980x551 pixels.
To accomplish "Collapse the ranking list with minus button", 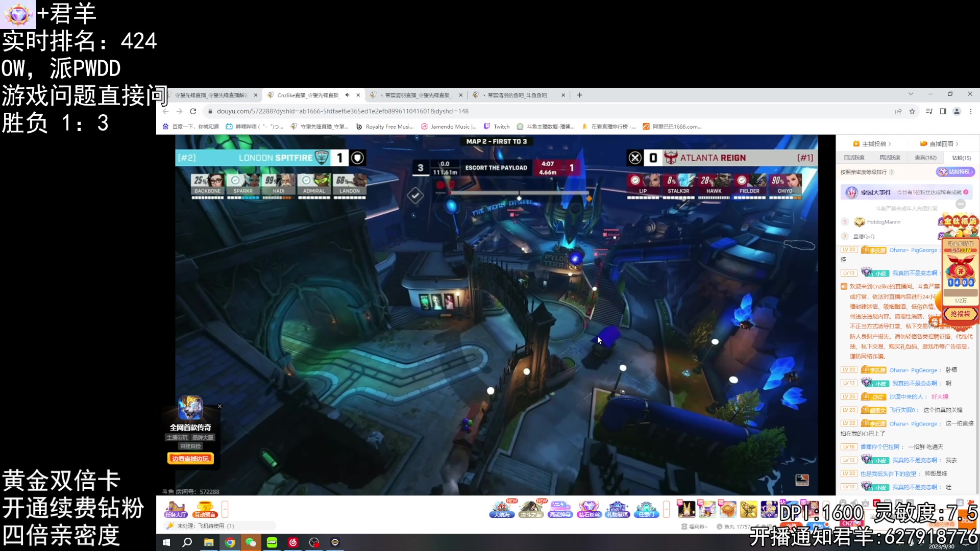I will click(x=961, y=204).
